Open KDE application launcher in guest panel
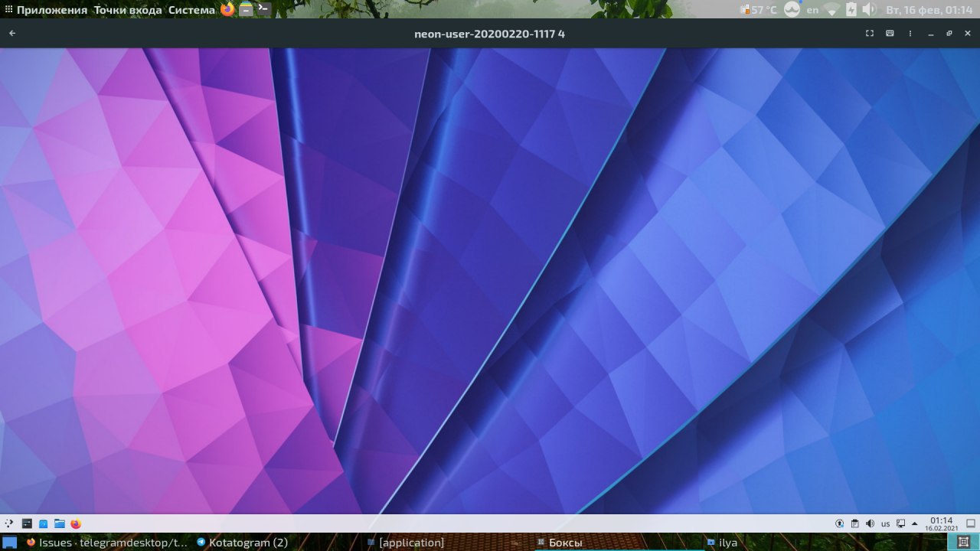This screenshot has width=980, height=551. (x=9, y=523)
